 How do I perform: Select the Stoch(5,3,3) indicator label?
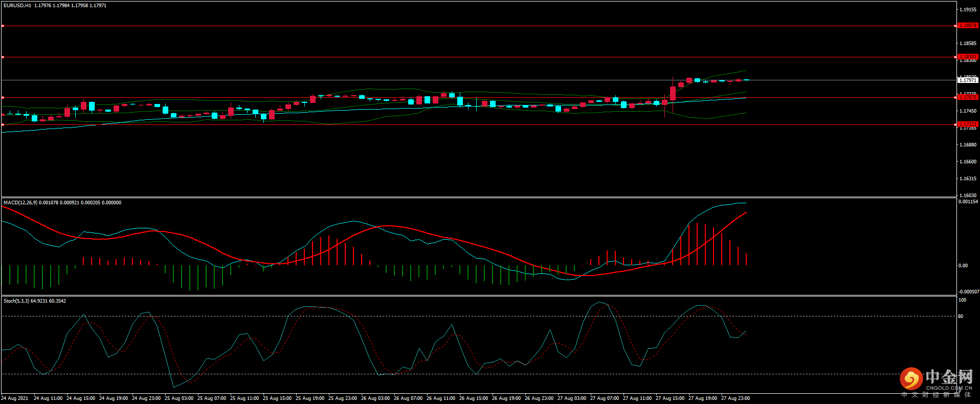pyautogui.click(x=16, y=301)
